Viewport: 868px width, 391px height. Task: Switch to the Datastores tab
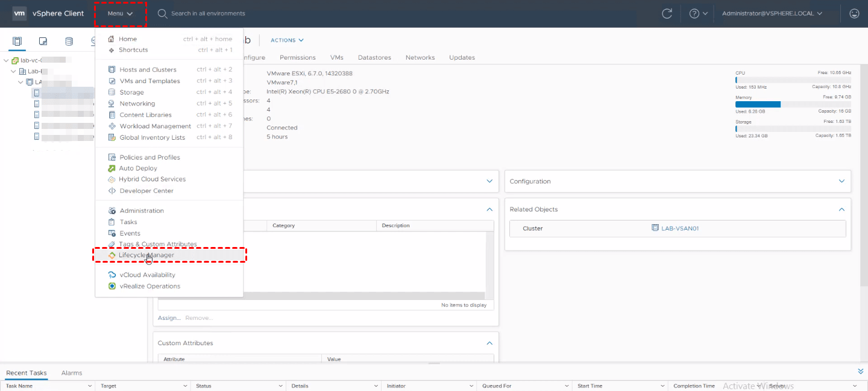(374, 57)
